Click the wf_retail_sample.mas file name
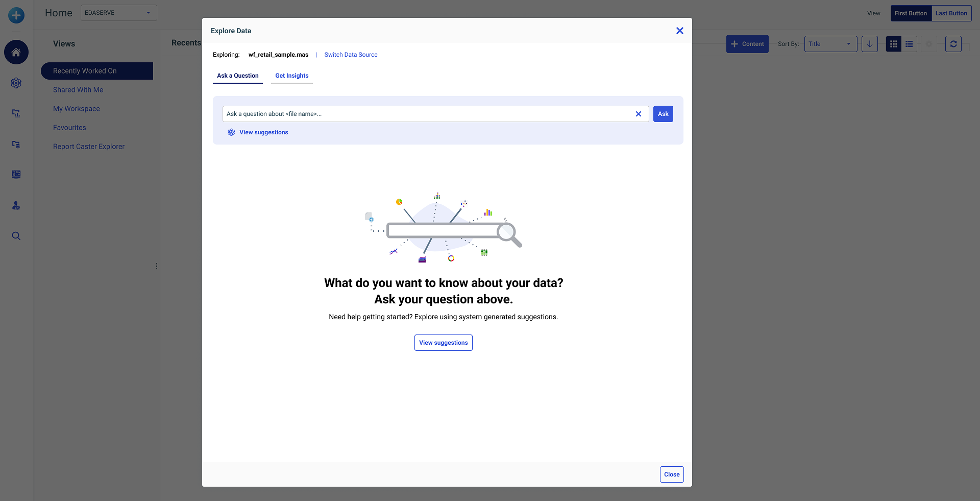 point(279,55)
